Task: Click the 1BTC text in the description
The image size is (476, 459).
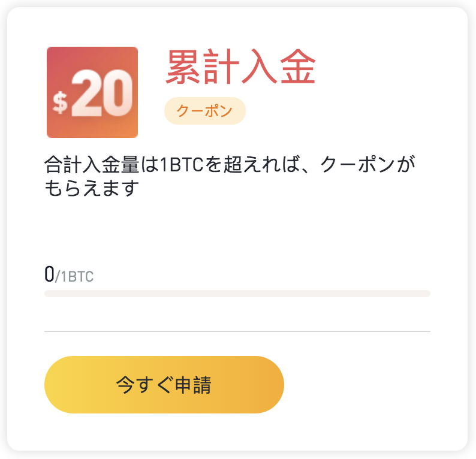Action: pyautogui.click(x=182, y=165)
